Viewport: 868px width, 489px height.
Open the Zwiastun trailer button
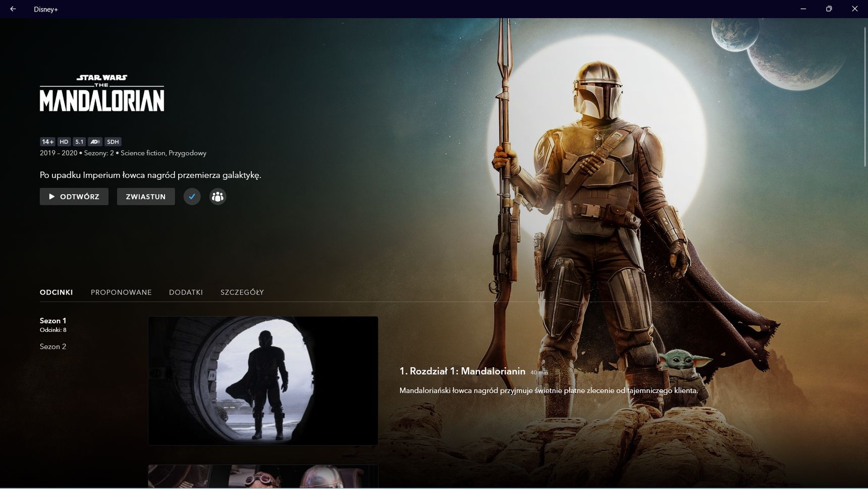pos(146,197)
